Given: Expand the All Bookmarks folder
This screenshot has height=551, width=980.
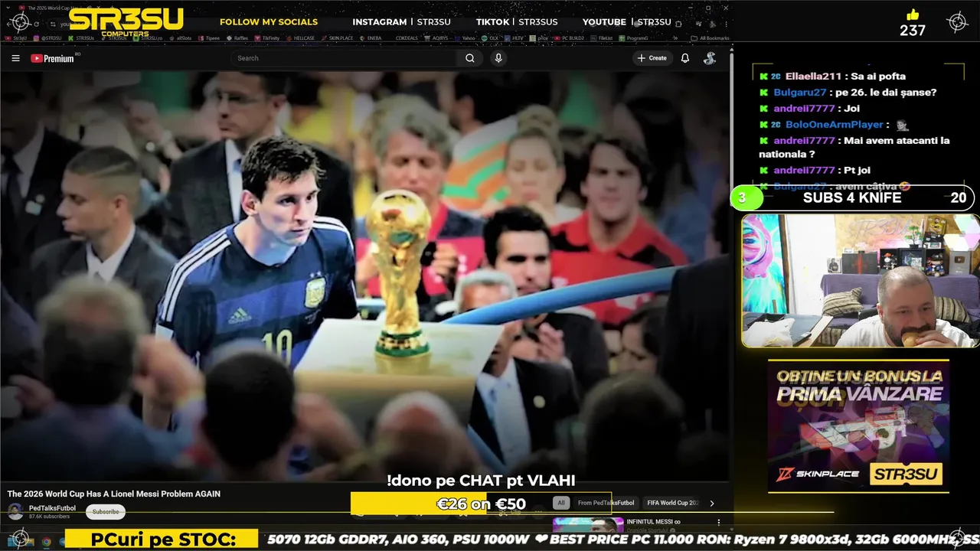Looking at the screenshot, I should (x=710, y=38).
